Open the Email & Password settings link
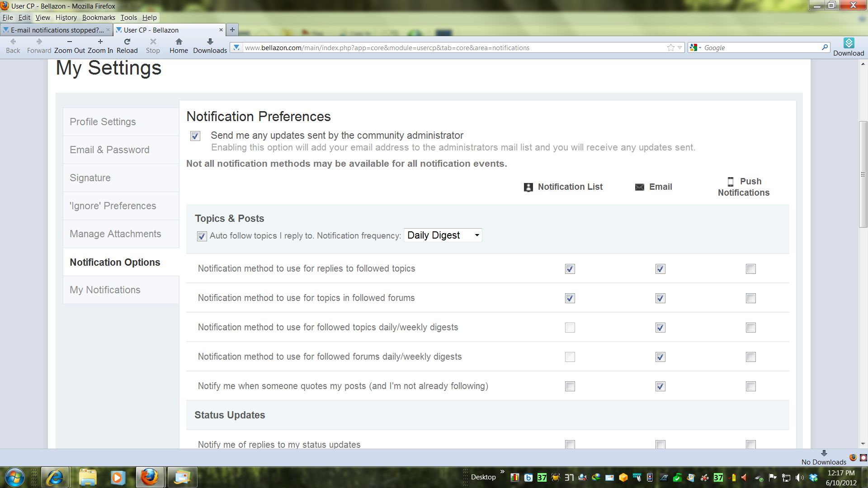This screenshot has width=868, height=488. [x=109, y=150]
